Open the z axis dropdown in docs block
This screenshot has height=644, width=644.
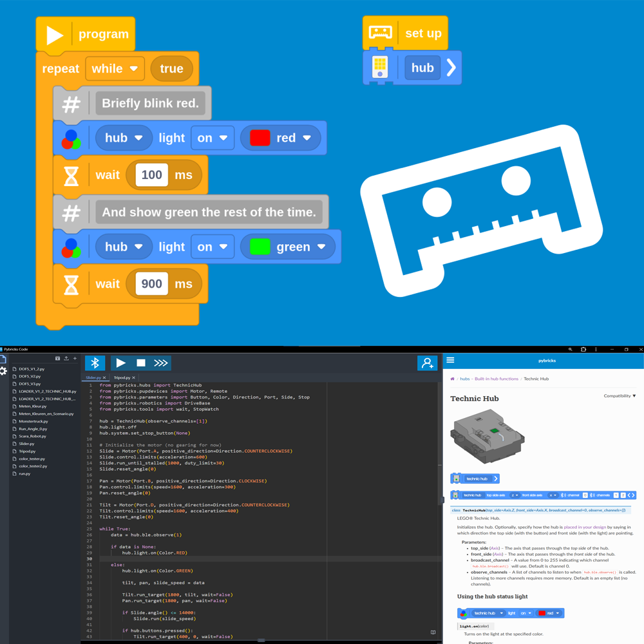click(x=515, y=495)
